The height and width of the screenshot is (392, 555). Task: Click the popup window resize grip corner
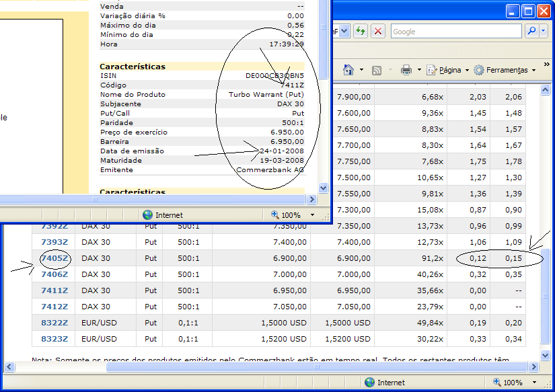(x=326, y=218)
